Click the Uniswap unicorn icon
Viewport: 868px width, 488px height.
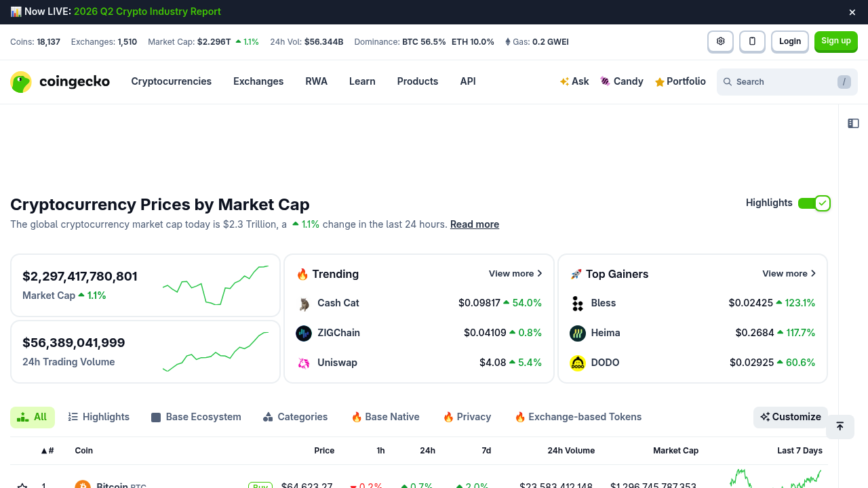(x=304, y=363)
